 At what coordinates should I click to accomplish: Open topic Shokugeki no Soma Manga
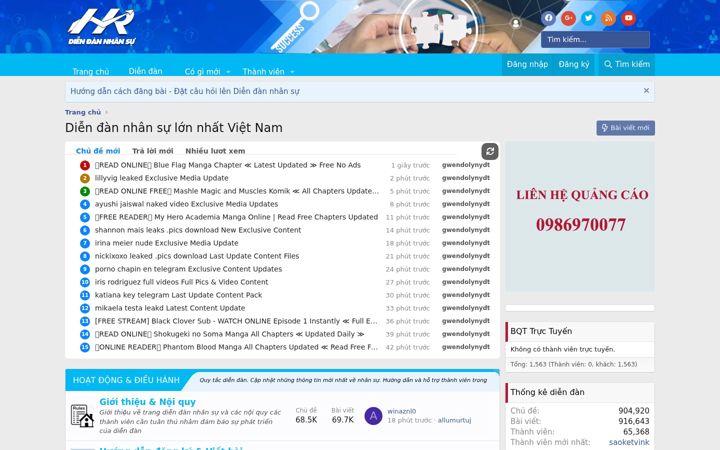230,334
